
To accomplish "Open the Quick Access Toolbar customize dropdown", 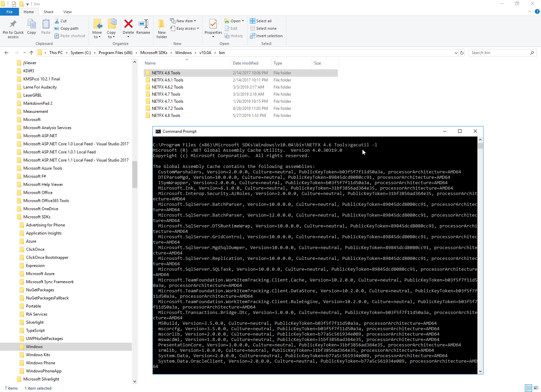I will pyautogui.click(x=28, y=4).
